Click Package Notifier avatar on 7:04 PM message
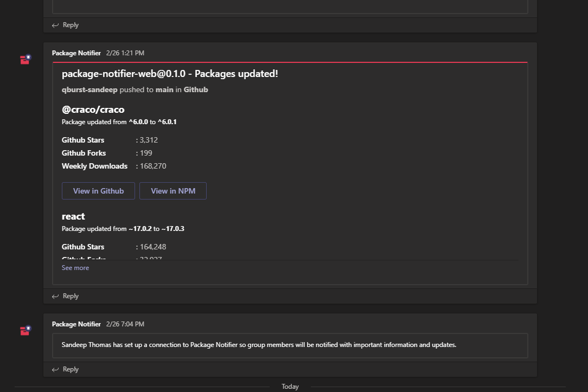The image size is (588, 392). 25,331
